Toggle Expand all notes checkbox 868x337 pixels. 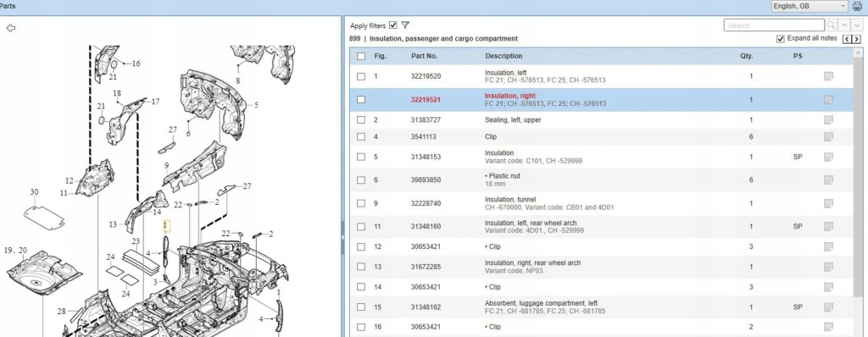coord(781,39)
